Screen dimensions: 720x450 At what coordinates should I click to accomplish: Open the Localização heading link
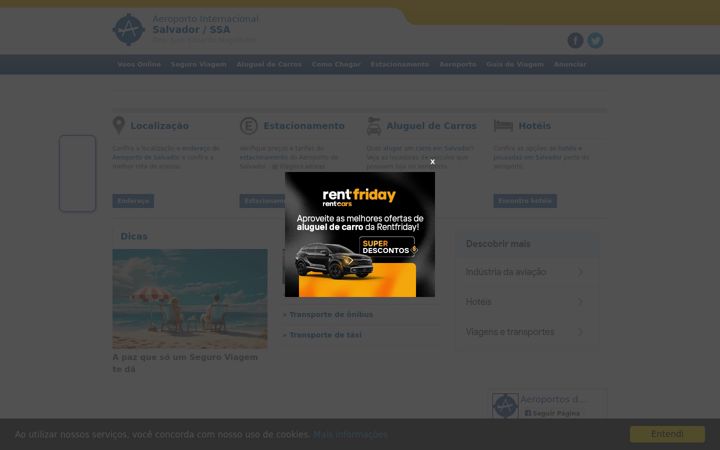(159, 126)
